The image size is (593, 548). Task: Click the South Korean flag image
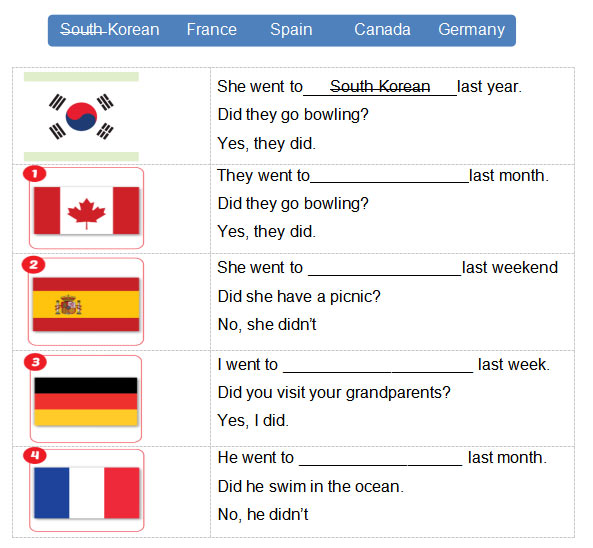[x=81, y=116]
